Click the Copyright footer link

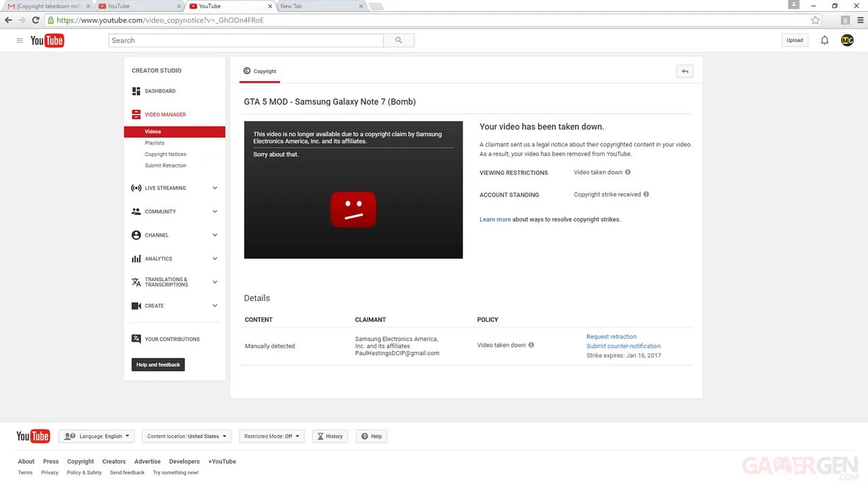[x=80, y=462]
